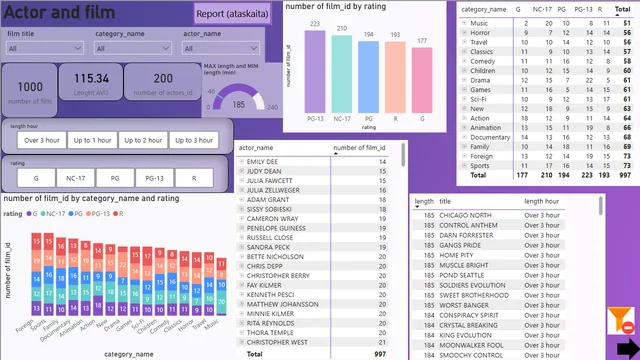Click the black next-page arrow icon
640x360 pixels.
[628, 349]
